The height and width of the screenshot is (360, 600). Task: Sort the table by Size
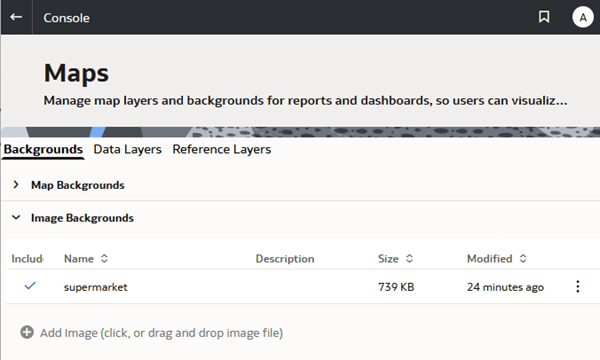409,259
